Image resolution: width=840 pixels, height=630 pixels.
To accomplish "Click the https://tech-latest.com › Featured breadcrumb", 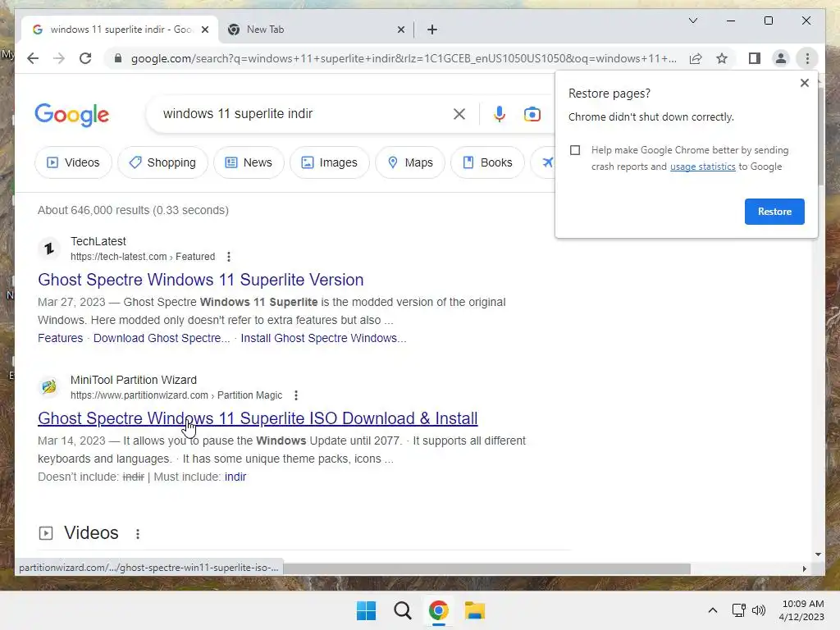I will click(143, 257).
